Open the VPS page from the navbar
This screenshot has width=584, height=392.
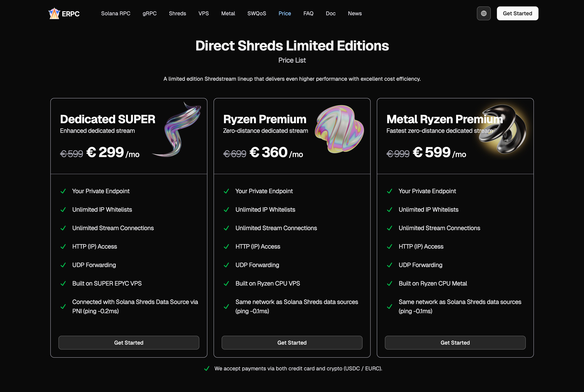pyautogui.click(x=204, y=13)
